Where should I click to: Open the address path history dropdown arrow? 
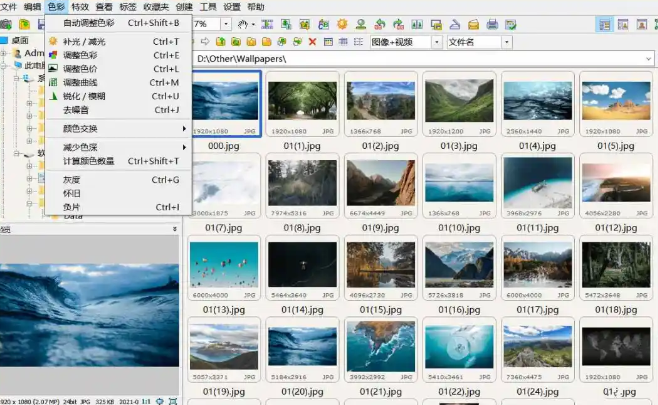tap(648, 59)
